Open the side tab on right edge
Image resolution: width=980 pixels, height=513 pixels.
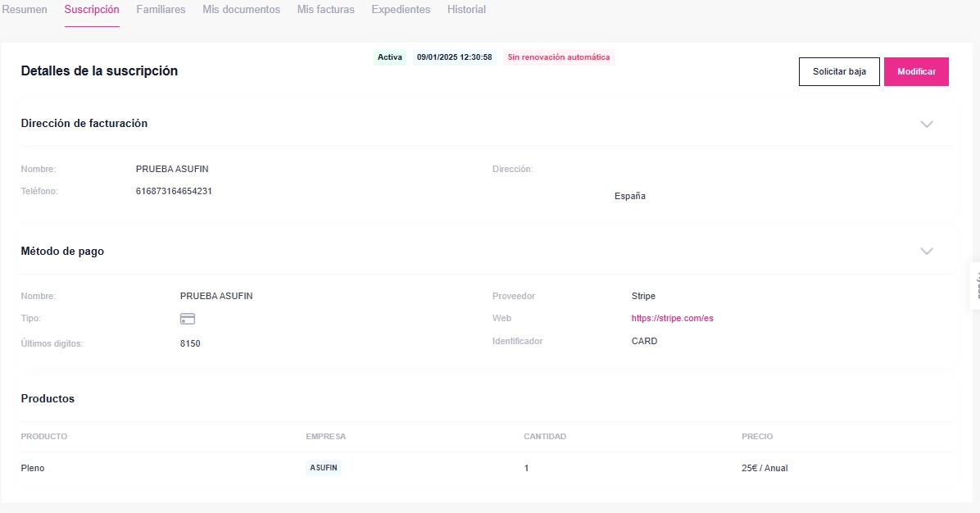click(974, 286)
